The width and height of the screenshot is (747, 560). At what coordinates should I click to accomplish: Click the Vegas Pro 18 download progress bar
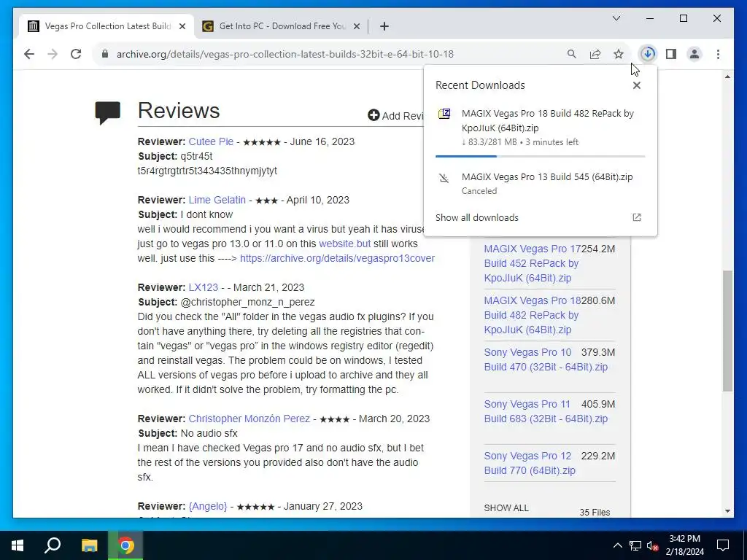[541, 156]
